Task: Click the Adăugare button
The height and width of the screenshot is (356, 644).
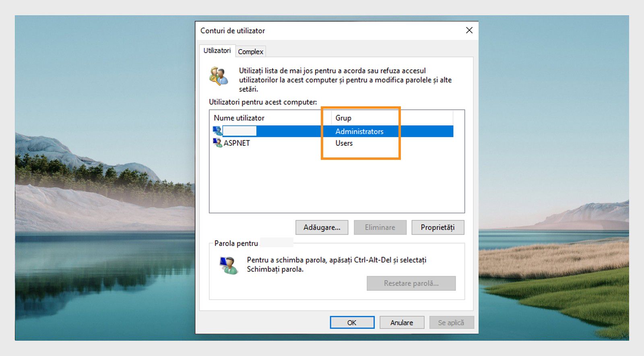Action: point(322,227)
